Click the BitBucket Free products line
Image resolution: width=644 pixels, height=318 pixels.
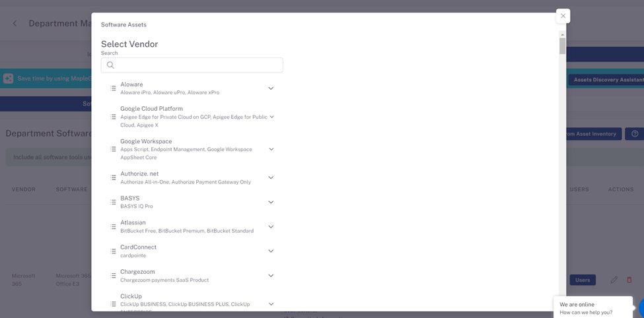187,231
